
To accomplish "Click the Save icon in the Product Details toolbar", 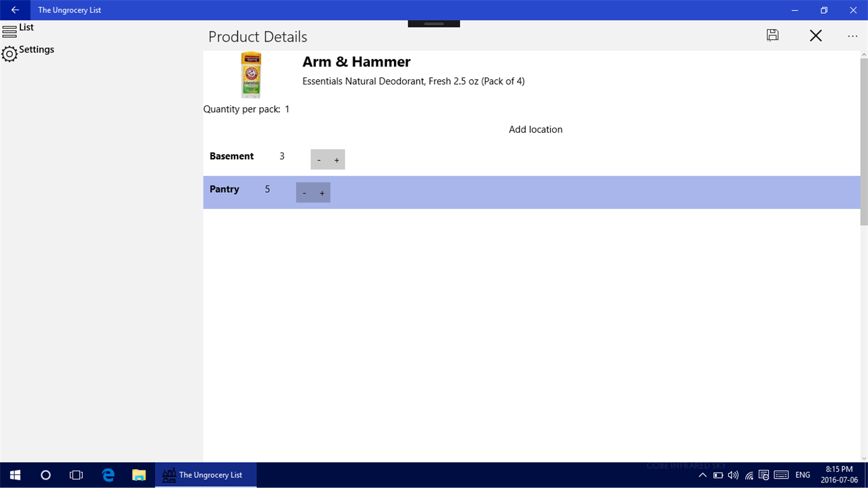I will [x=772, y=35].
